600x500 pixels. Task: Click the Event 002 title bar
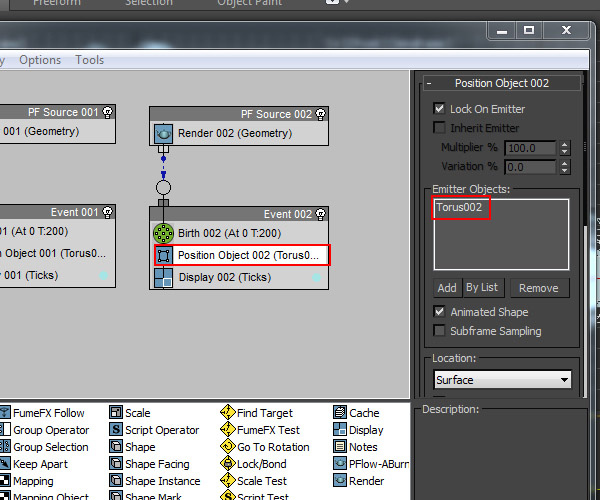239,214
